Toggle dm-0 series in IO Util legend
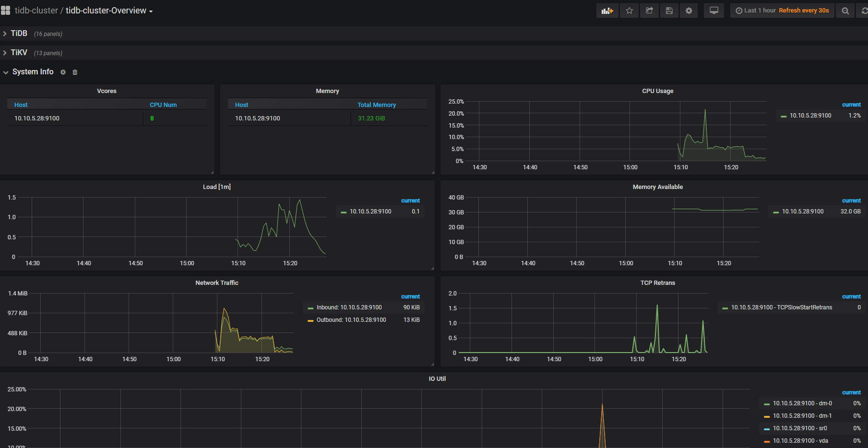The width and height of the screenshot is (868, 448). (802, 403)
